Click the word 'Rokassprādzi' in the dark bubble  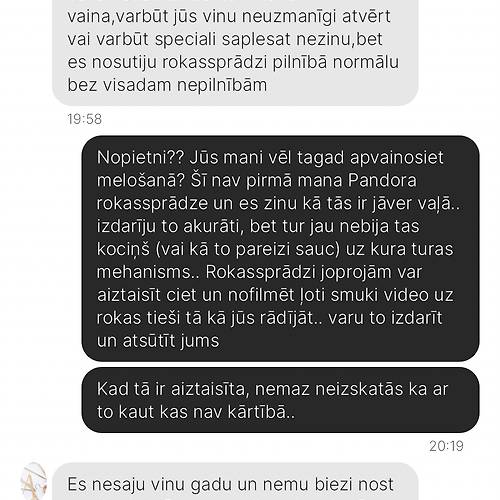pyautogui.click(x=260, y=273)
